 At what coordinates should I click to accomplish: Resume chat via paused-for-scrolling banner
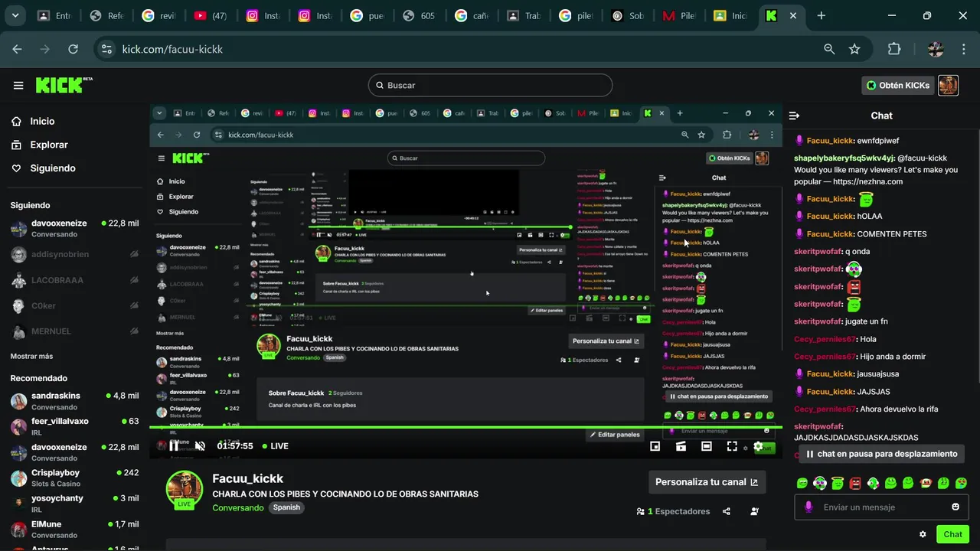click(x=880, y=454)
